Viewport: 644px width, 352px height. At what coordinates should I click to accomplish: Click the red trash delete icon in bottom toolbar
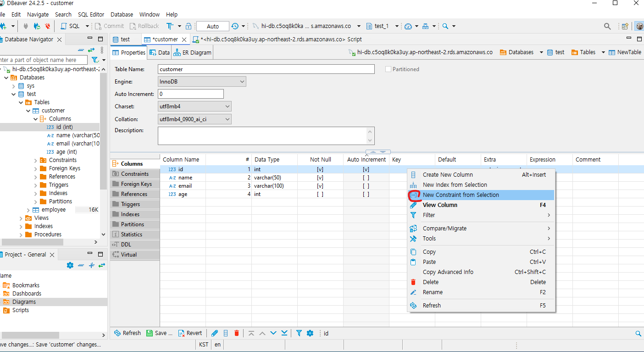[x=237, y=333]
